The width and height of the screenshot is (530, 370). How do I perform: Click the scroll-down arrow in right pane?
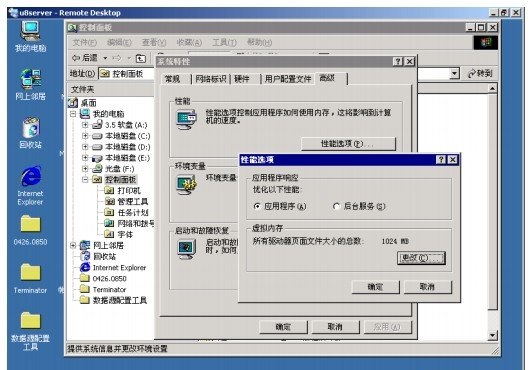[492, 335]
